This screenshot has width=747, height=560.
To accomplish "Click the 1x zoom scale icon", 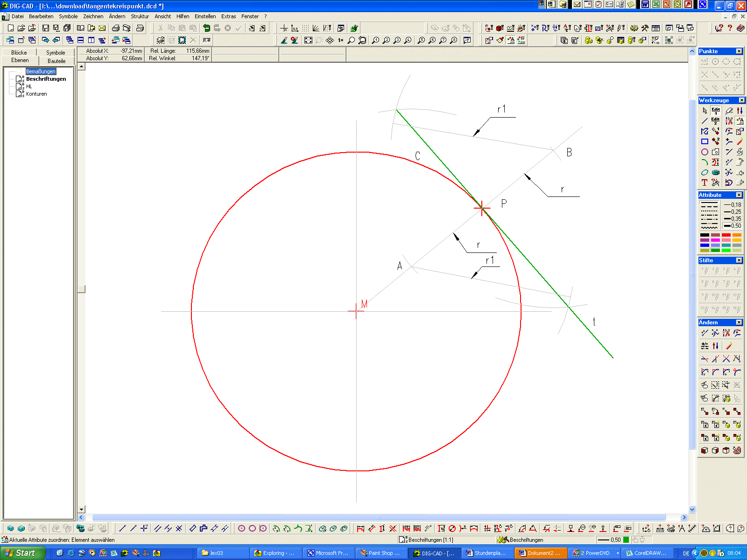I will tap(340, 40).
